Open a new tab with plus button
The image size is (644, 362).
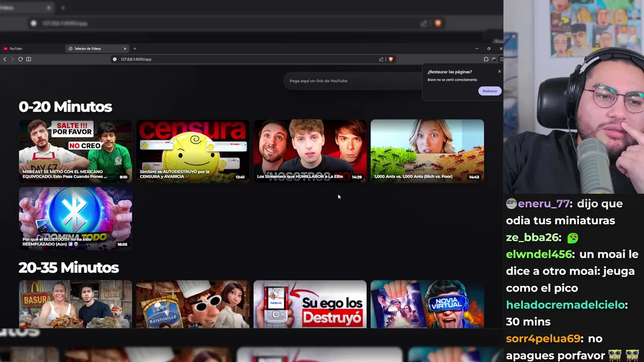point(135,49)
